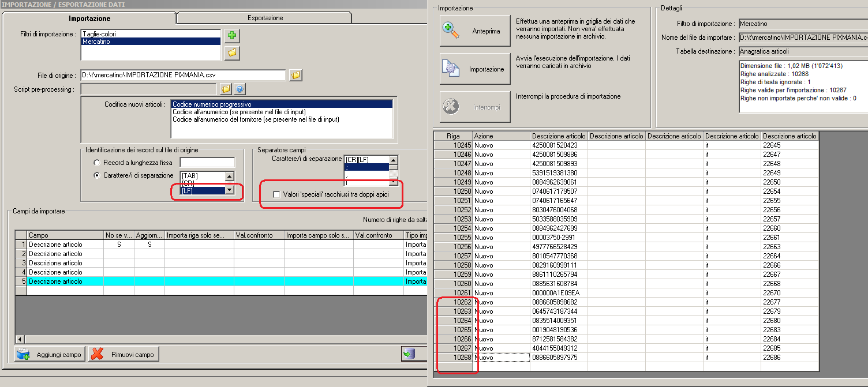Select preview row 10268
This screenshot has height=387, width=868.
click(x=453, y=358)
